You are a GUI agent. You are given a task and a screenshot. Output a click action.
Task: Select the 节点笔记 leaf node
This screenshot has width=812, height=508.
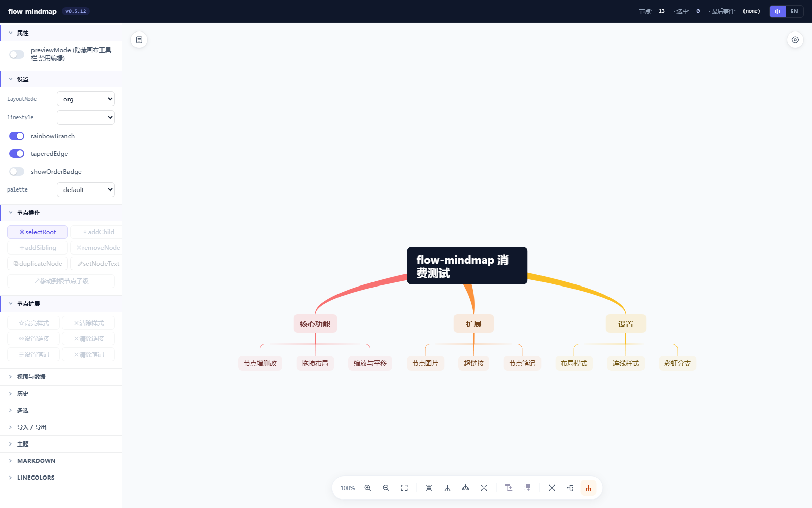pos(522,363)
